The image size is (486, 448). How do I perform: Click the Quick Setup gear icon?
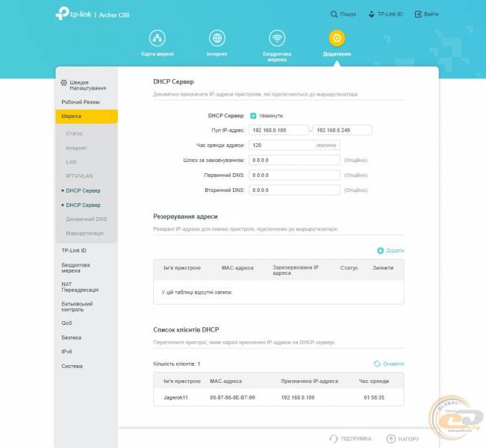[x=64, y=82]
